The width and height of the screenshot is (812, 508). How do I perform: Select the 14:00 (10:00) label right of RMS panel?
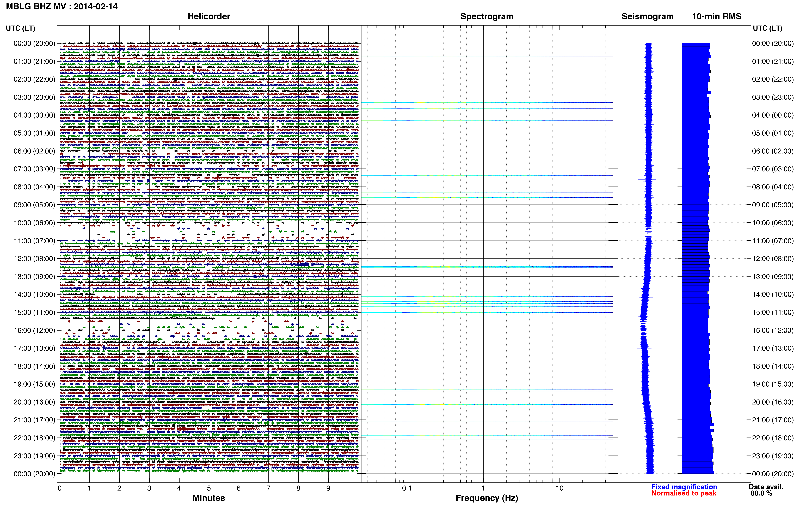point(773,295)
